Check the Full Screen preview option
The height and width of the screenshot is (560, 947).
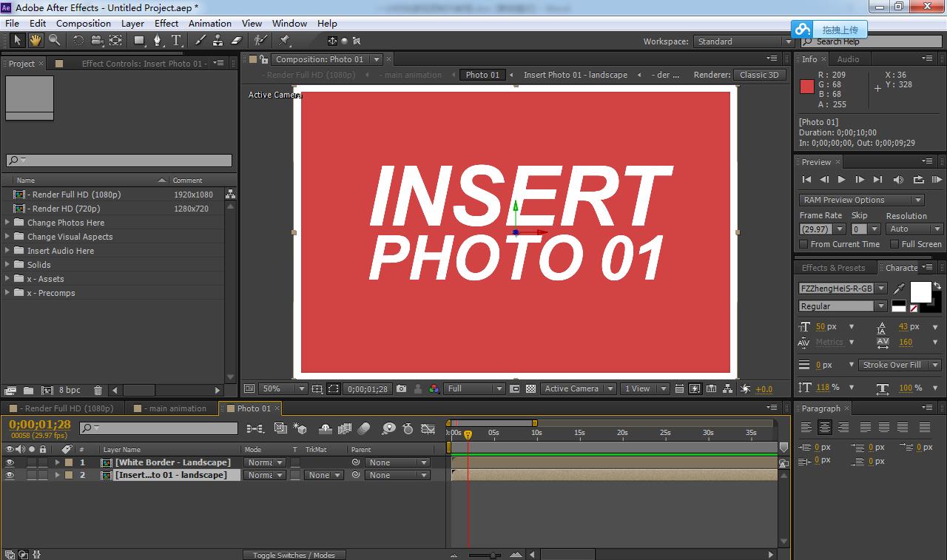click(x=894, y=244)
